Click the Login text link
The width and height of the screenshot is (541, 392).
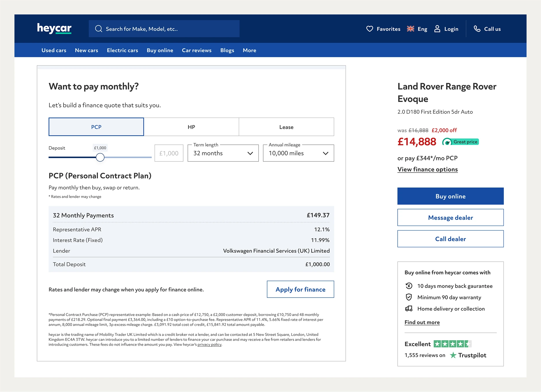coord(451,29)
